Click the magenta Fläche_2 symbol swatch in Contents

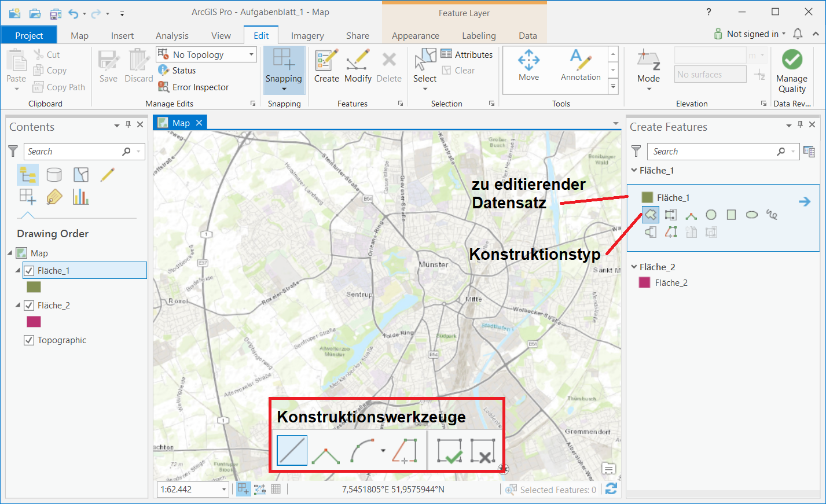click(34, 322)
